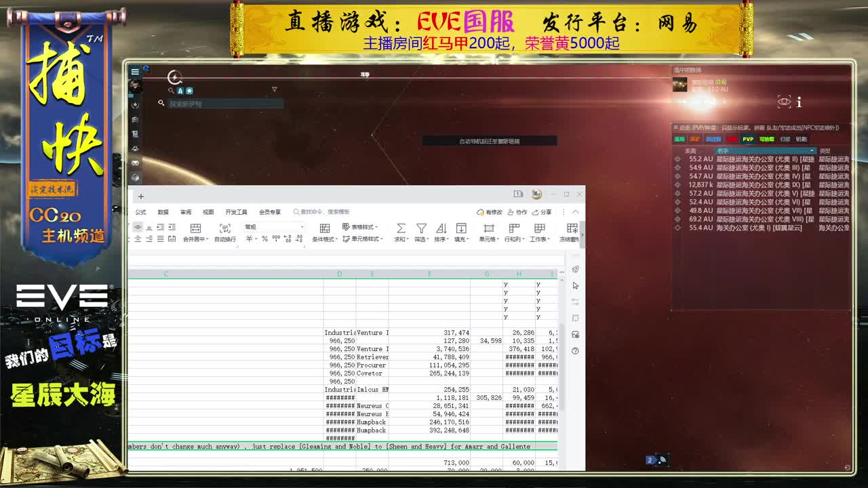The image size is (868, 488).
Task: Open the Neocom star medal icon
Action: pyautogui.click(x=135, y=105)
